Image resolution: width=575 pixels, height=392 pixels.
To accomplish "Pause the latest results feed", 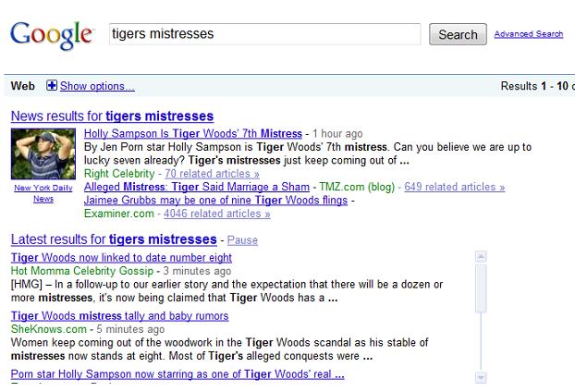I will click(x=242, y=240).
